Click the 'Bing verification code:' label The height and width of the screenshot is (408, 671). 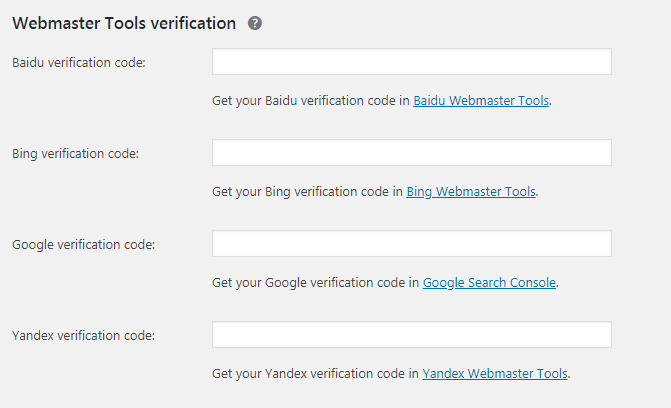(76, 154)
